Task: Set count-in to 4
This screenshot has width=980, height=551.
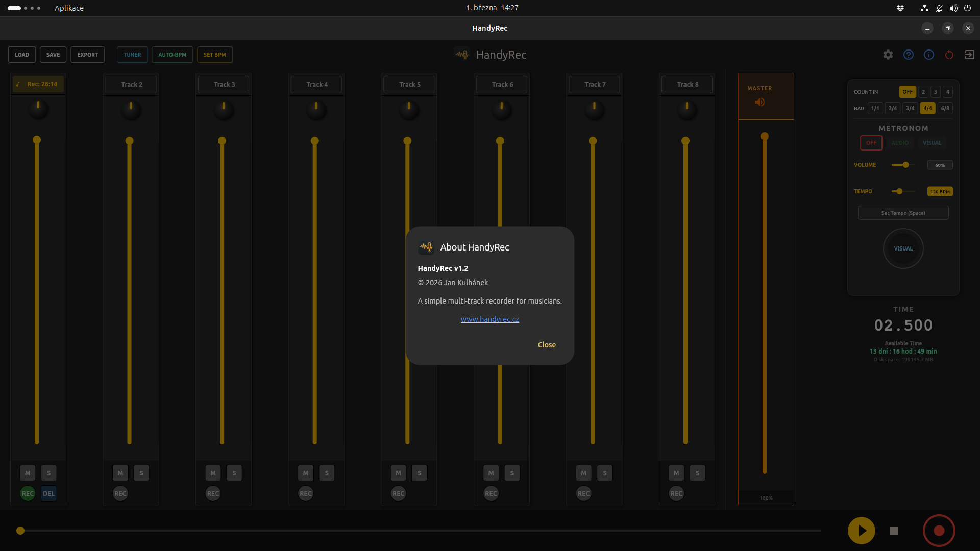Action: click(947, 92)
